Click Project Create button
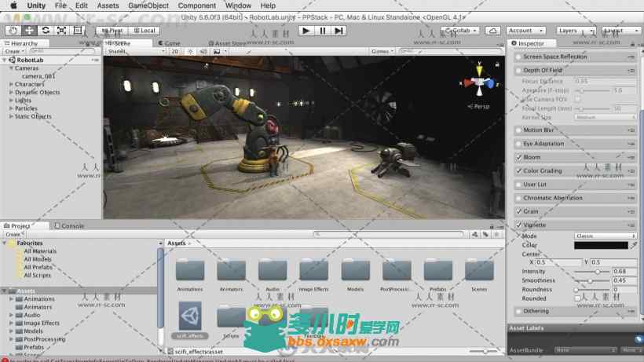Screen dimensions: 644x362 14,234
